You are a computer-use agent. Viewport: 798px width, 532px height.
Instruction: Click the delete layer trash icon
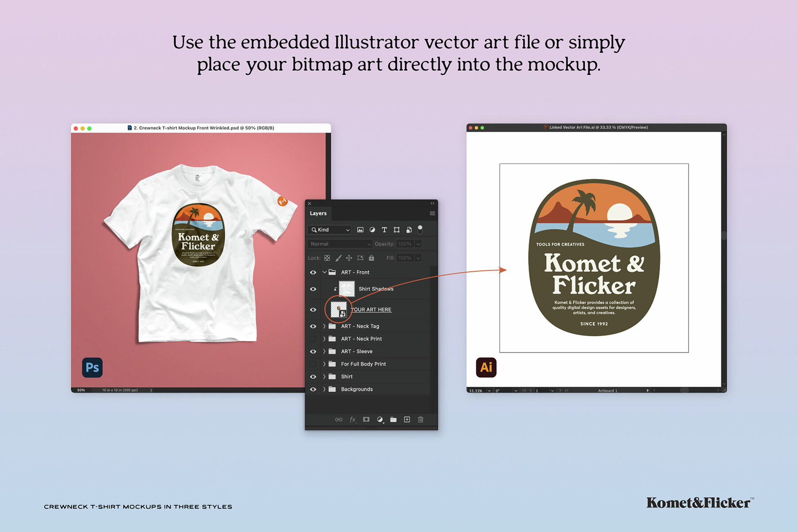[420, 419]
